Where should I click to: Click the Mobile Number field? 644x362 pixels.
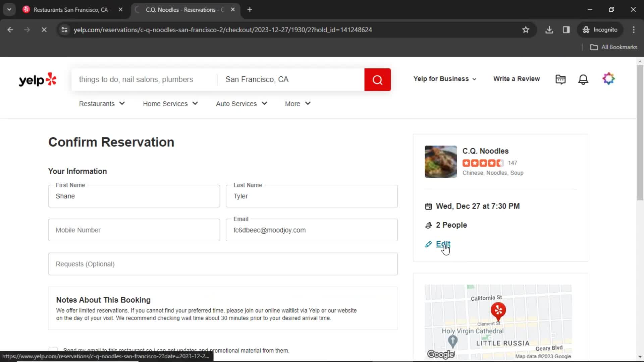pyautogui.click(x=134, y=230)
